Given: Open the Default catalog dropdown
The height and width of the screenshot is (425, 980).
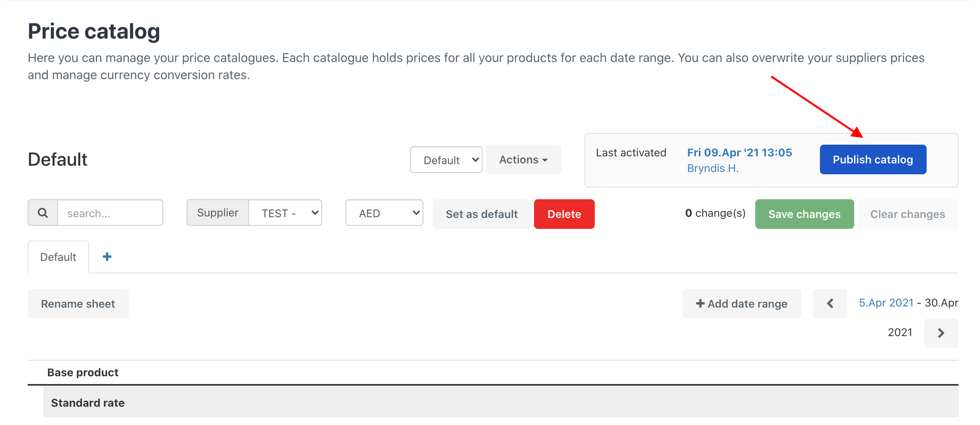Looking at the screenshot, I should point(446,159).
